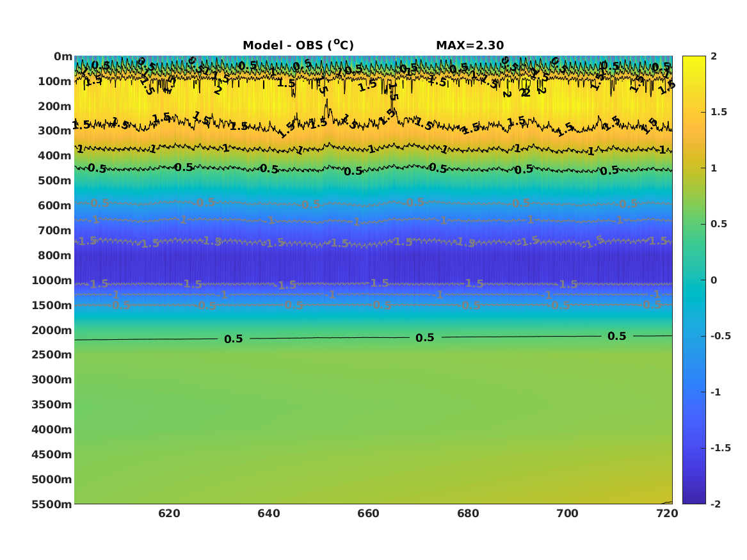The height and width of the screenshot is (560, 747).
Task: Click the colorbar tick label '1'
Action: click(x=714, y=168)
